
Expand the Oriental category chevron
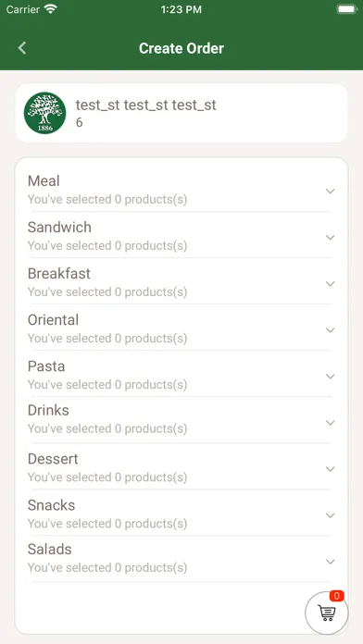click(330, 330)
